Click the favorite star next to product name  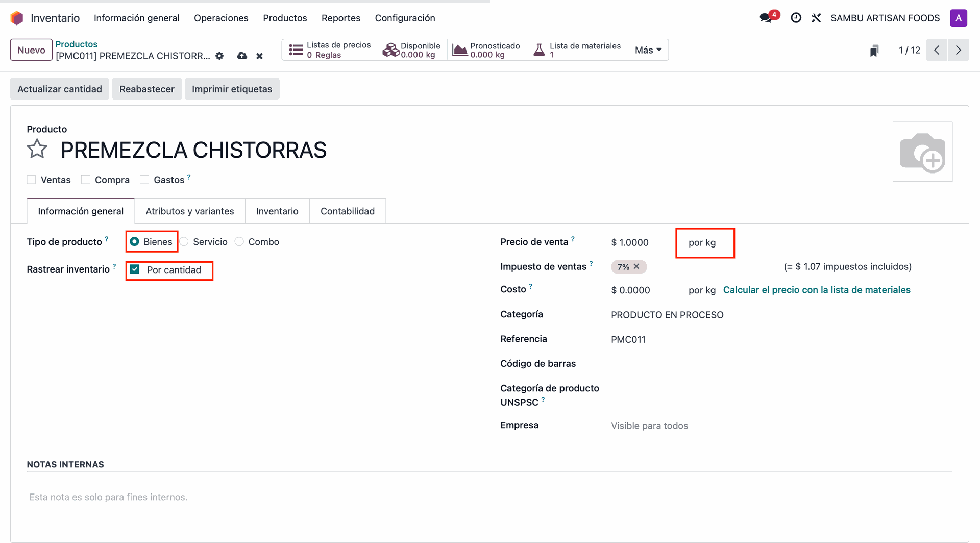(37, 150)
